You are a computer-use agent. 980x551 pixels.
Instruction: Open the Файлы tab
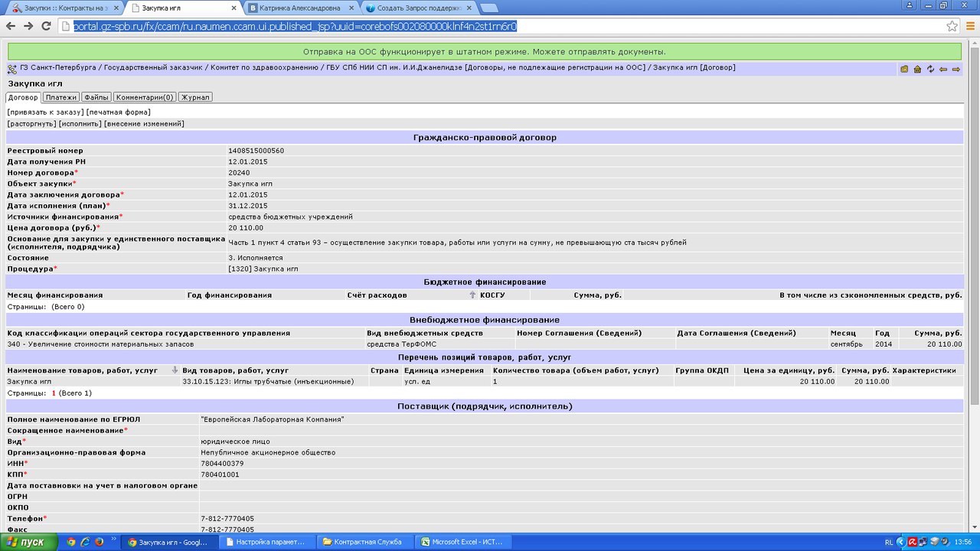[x=96, y=97]
